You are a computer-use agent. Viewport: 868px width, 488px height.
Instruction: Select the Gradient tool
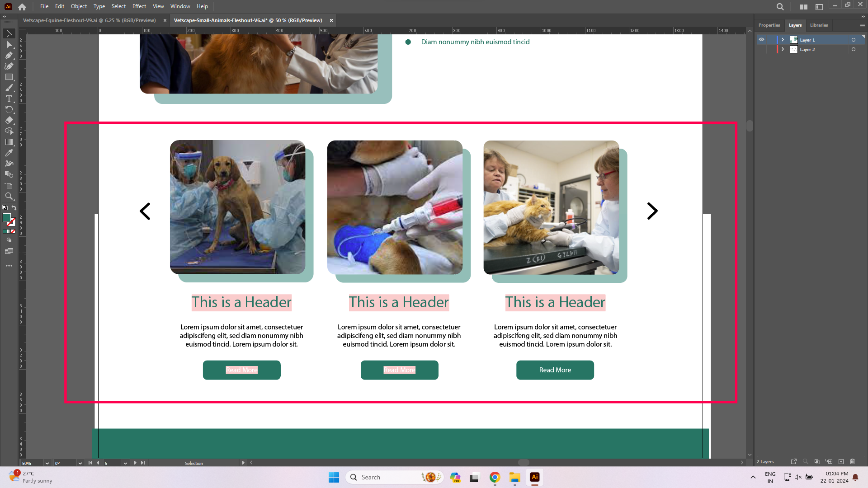9,142
